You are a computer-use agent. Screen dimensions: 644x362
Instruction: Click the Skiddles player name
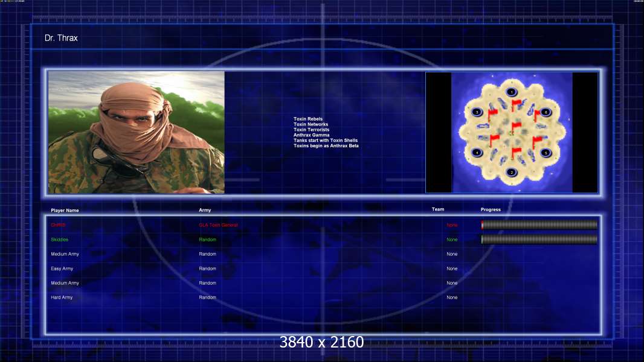tap(60, 240)
